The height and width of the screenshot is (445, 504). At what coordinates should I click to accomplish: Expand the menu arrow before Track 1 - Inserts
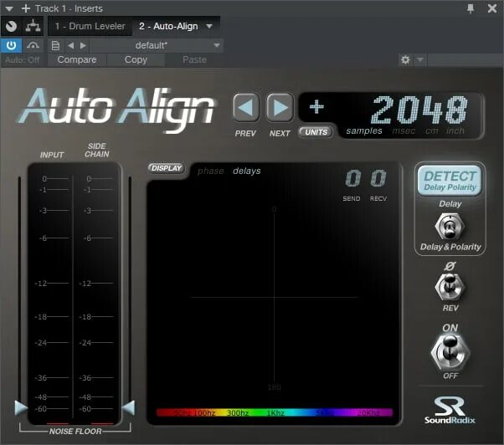(x=9, y=8)
